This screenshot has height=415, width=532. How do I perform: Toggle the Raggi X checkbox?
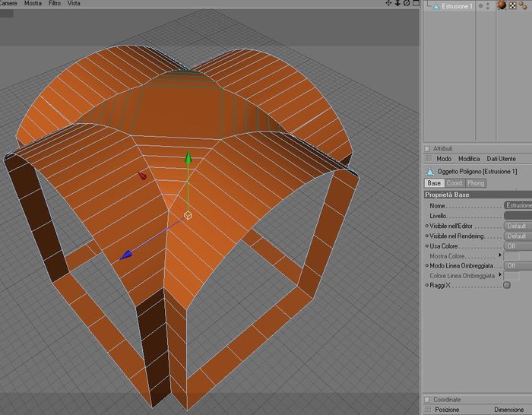[507, 285]
